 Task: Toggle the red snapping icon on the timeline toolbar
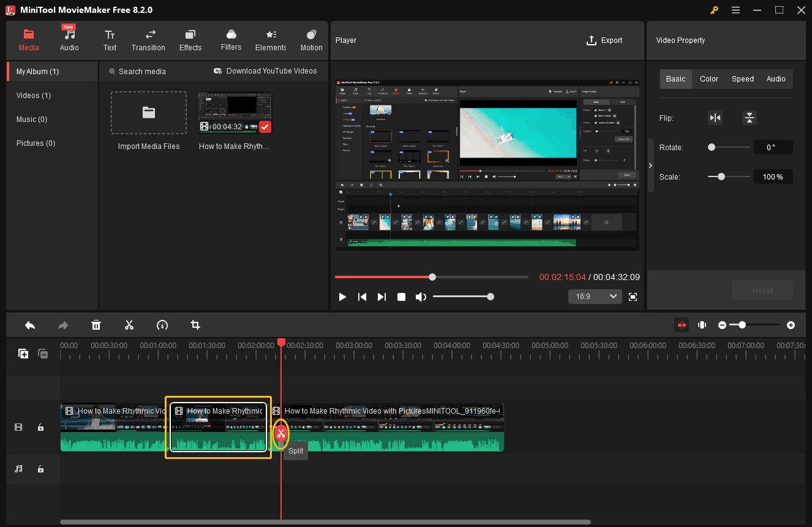[x=682, y=325]
